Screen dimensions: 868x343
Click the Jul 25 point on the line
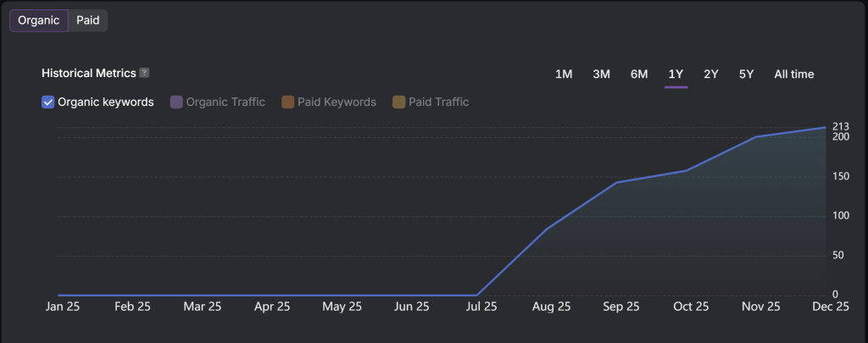point(476,296)
